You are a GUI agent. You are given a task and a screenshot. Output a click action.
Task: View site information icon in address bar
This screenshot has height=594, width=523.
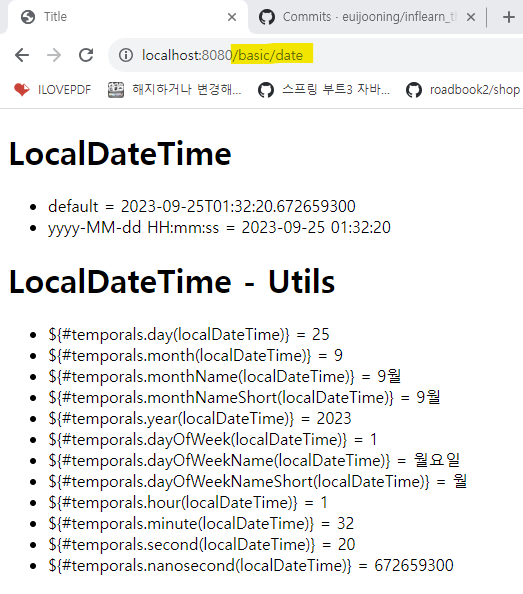126,55
